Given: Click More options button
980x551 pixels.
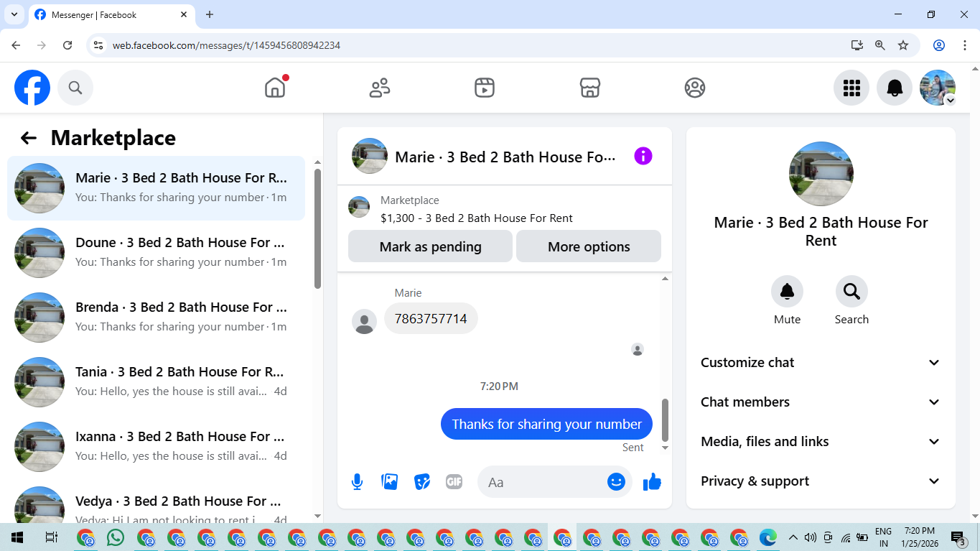Looking at the screenshot, I should tap(589, 246).
